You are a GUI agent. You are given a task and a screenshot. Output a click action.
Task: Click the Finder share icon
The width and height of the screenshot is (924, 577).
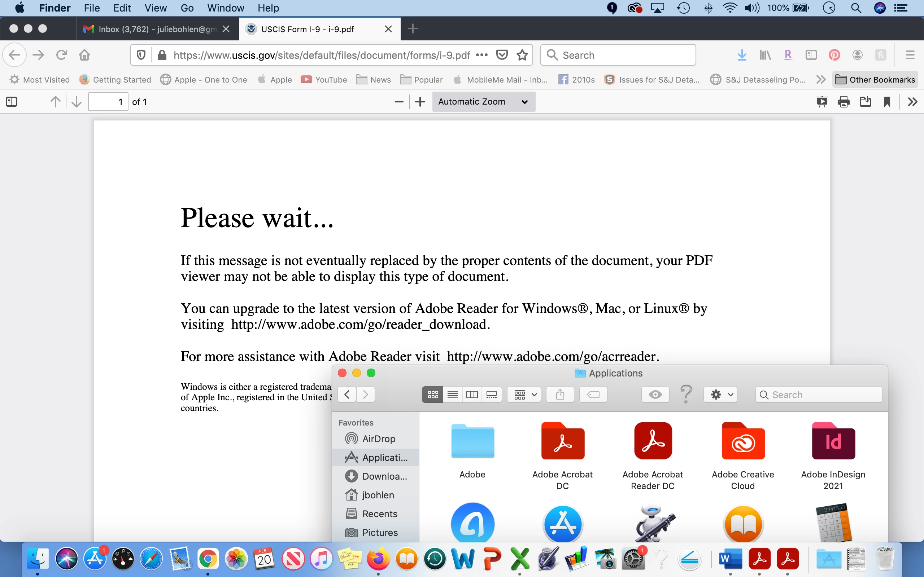560,395
